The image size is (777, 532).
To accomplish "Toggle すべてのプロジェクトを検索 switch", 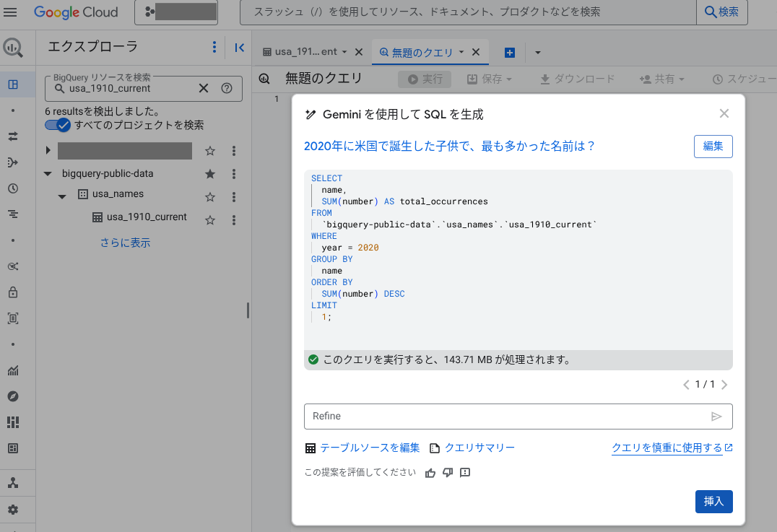I will pyautogui.click(x=58, y=125).
